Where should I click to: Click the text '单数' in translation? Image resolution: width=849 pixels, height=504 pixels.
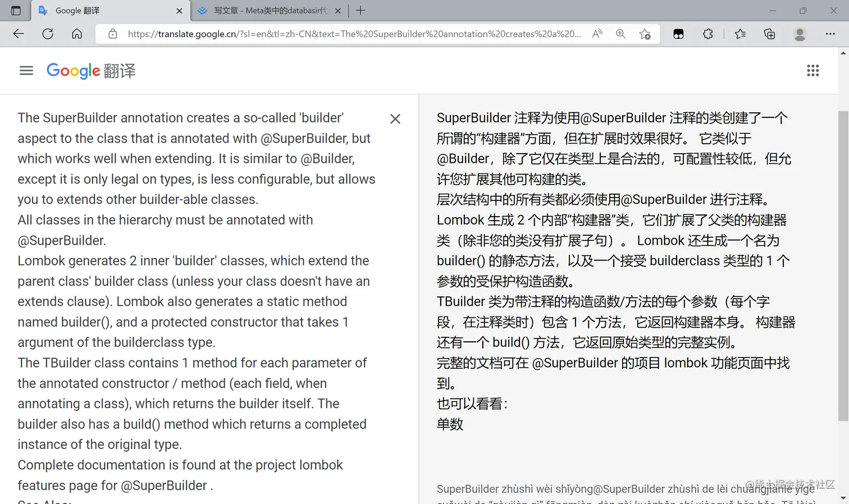450,424
